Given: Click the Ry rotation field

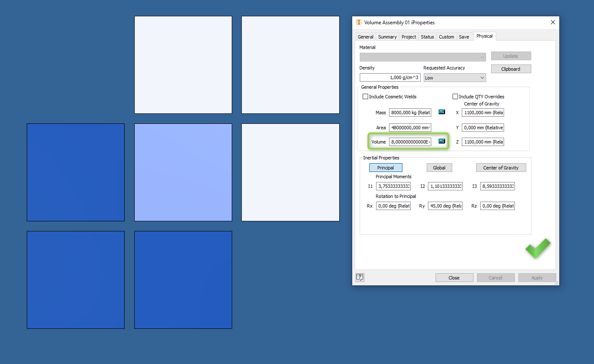Looking at the screenshot, I should 445,206.
